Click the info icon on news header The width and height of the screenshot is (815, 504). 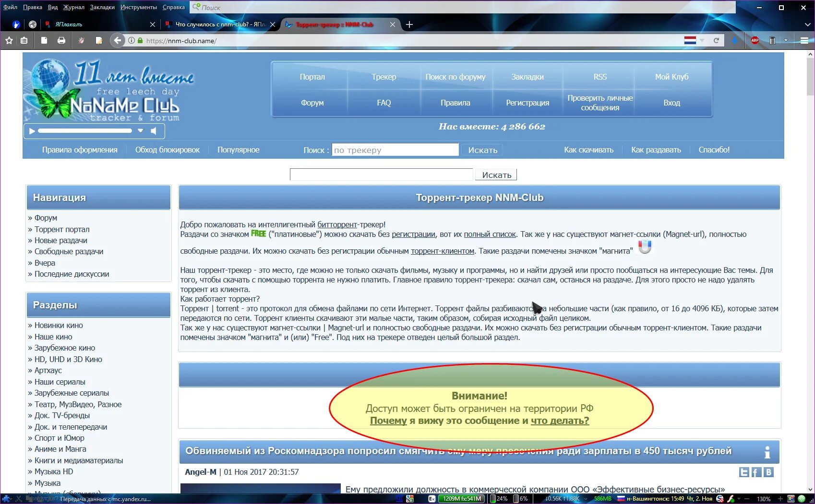[767, 452]
